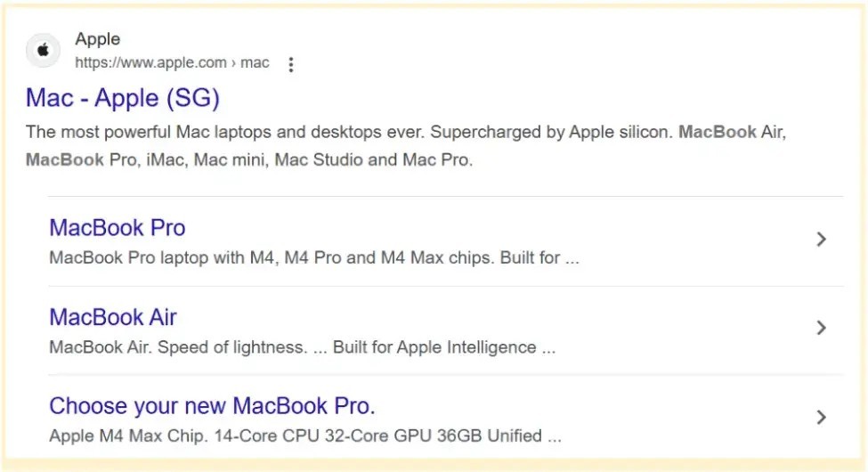Click the snippet starting 'The most powerful Mac laptops'
The image size is (868, 472).
coord(406,146)
